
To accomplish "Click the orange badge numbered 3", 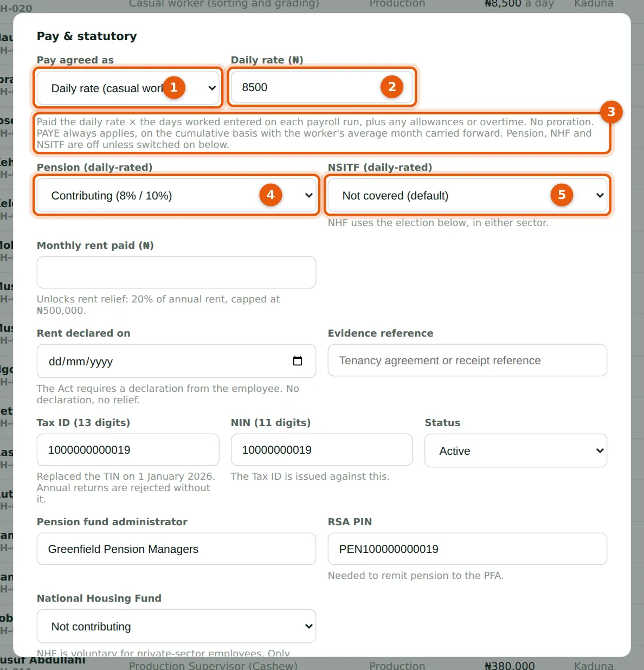I will pos(611,112).
